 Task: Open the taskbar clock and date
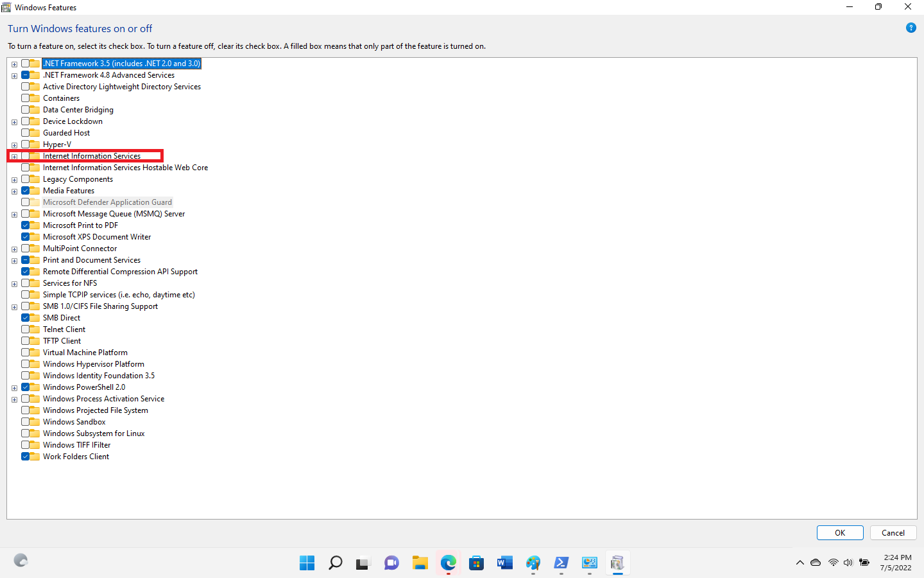click(897, 563)
